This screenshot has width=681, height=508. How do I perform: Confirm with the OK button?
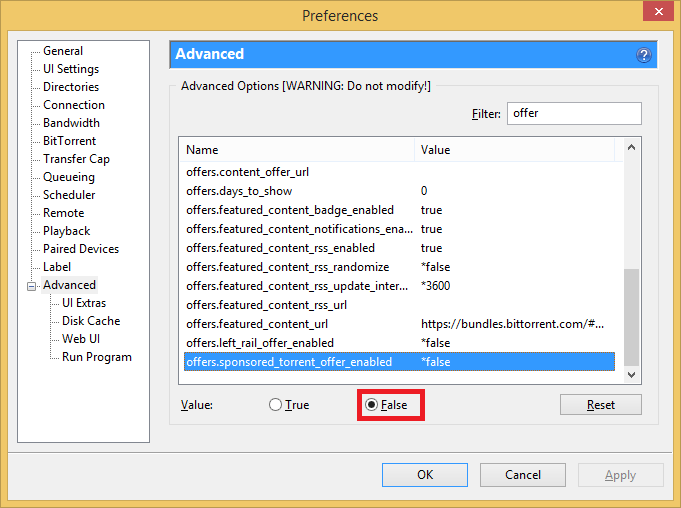(425, 475)
